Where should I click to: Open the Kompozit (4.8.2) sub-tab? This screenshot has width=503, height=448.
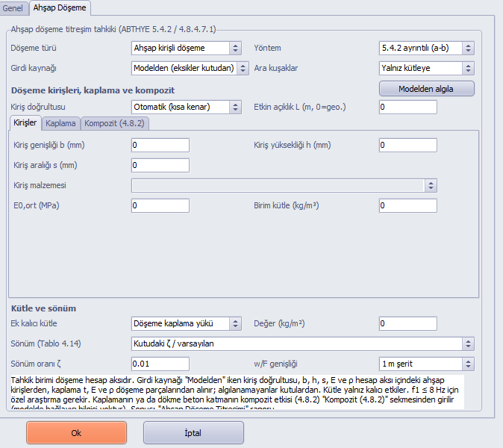(114, 123)
